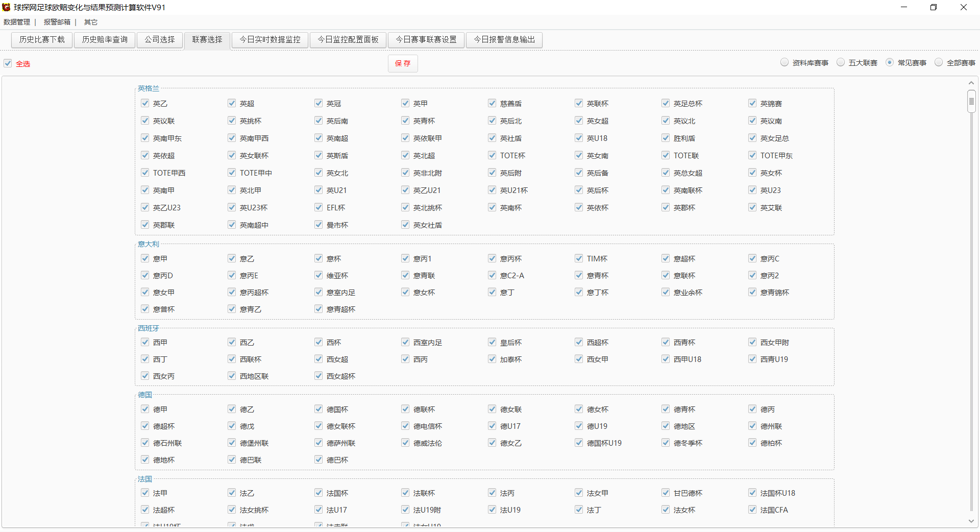This screenshot has width=980, height=532.
Task: Open the 今日实时数据监控 tab
Action: point(270,40)
